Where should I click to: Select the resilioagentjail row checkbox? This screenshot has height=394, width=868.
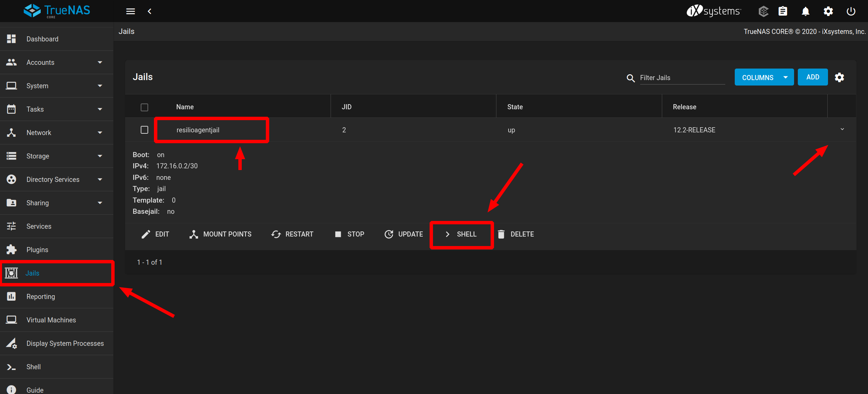coord(144,130)
